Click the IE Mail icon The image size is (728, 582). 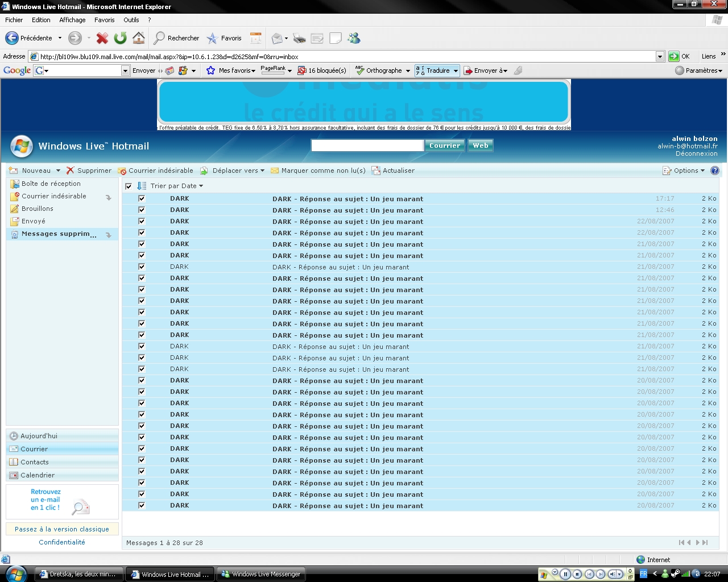click(x=277, y=38)
